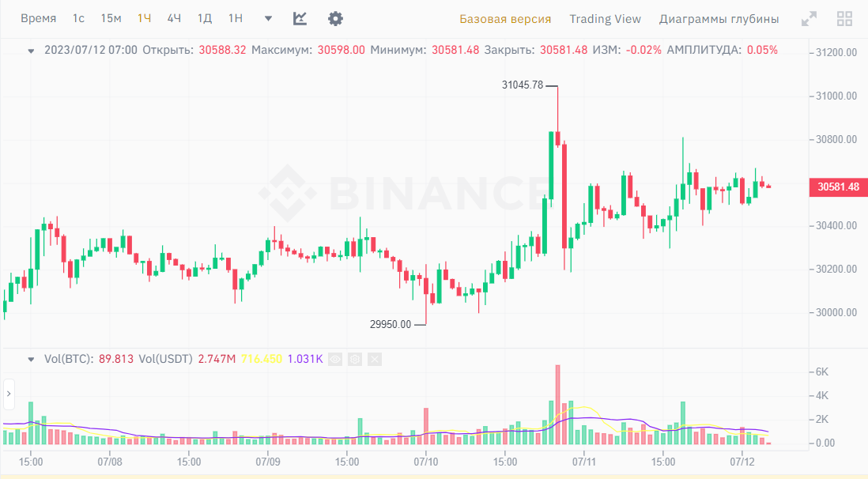Hide volume indicator with eye icon
This screenshot has height=479, width=868.
point(336,359)
